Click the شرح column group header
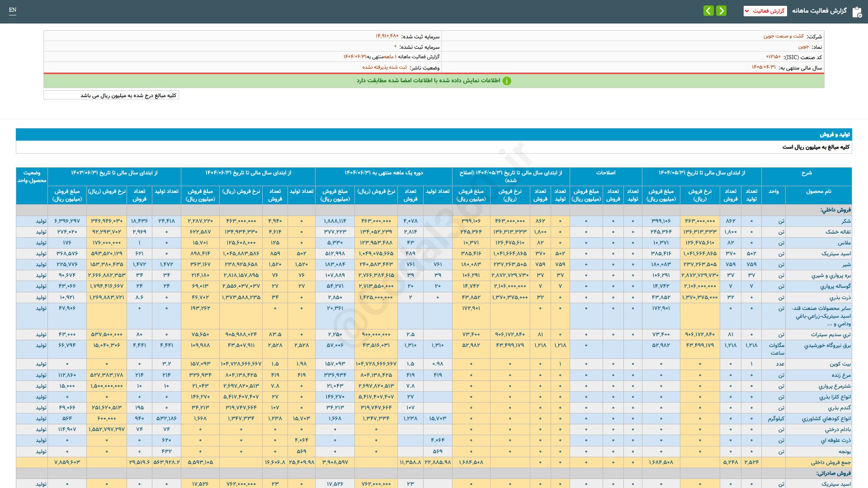This screenshot has width=868, height=488. [807, 173]
